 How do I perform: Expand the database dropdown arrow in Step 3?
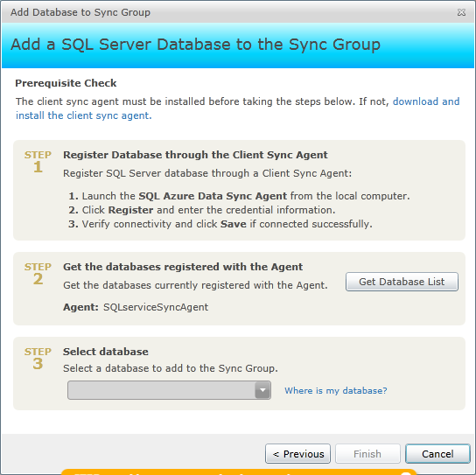tap(262, 390)
